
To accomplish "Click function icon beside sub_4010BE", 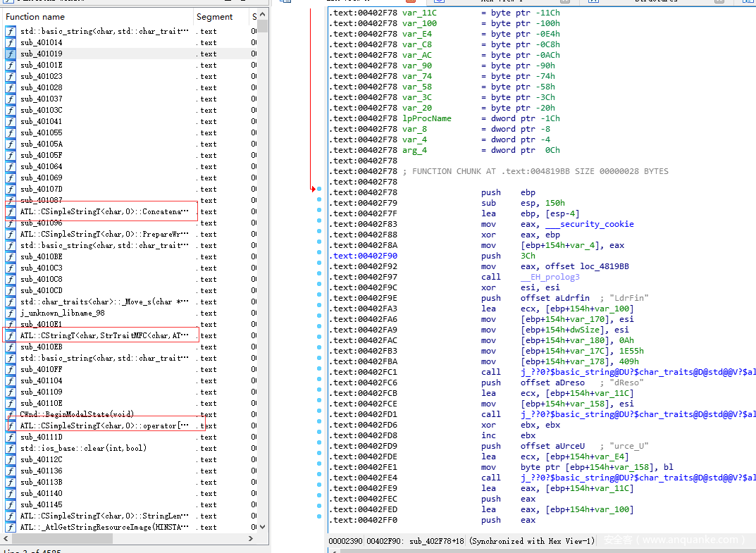I will (11, 256).
